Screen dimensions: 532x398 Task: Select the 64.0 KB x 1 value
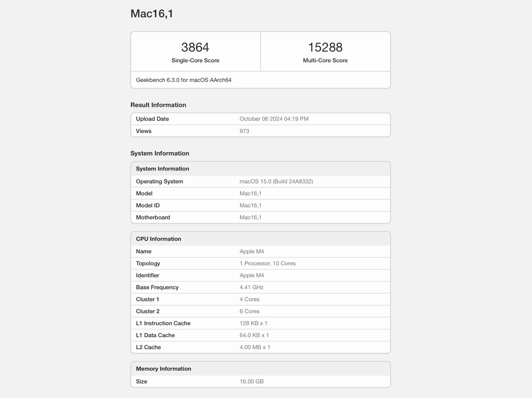coord(254,335)
